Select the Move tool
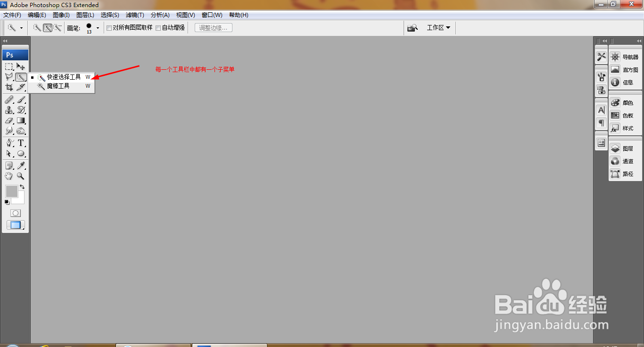 pyautogui.click(x=21, y=66)
